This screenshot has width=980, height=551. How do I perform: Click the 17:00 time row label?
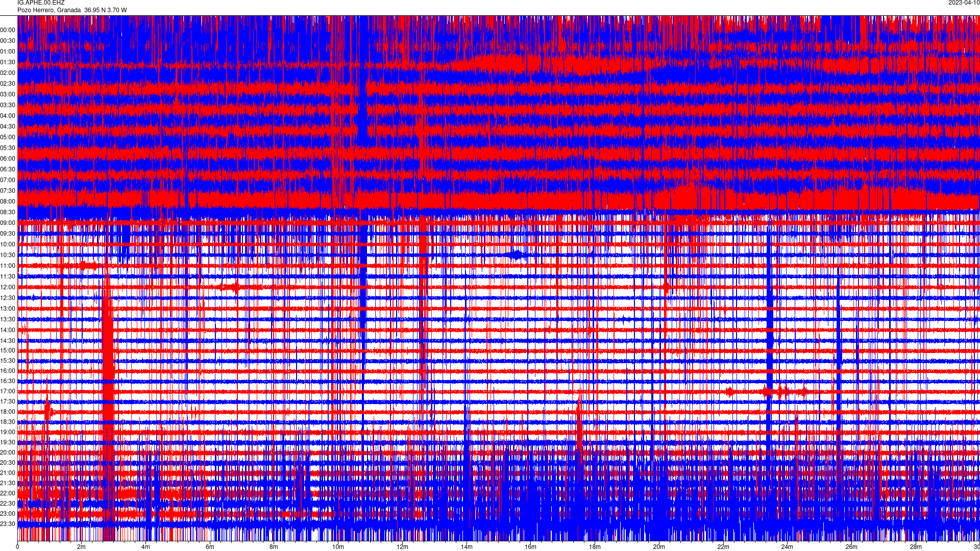tap(8, 391)
